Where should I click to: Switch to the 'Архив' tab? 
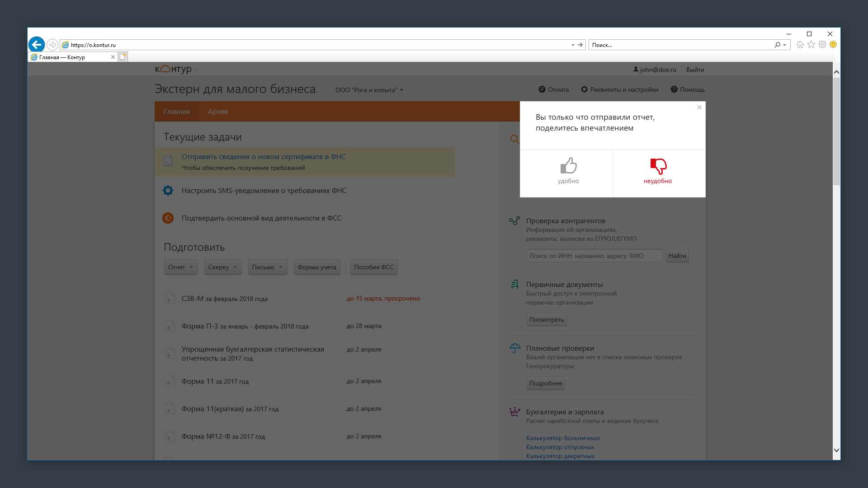218,112
